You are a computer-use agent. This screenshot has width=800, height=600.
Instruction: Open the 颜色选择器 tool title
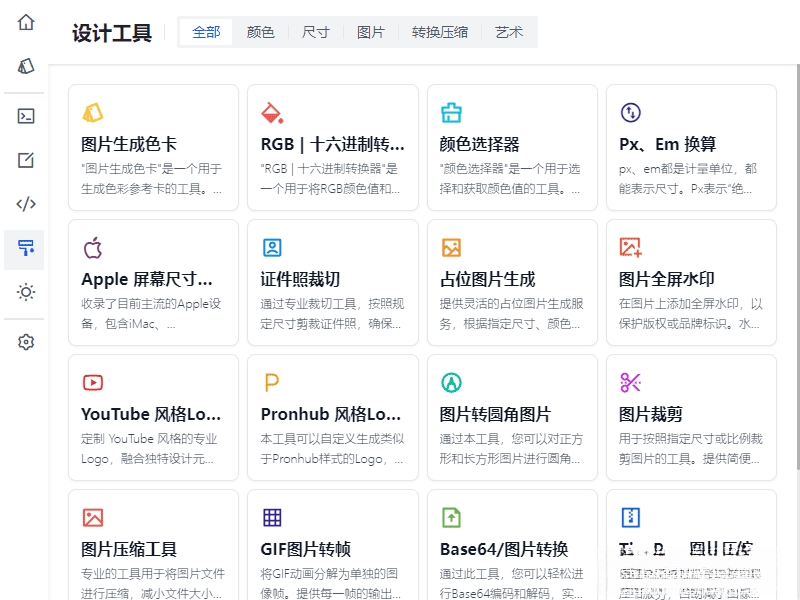[480, 144]
